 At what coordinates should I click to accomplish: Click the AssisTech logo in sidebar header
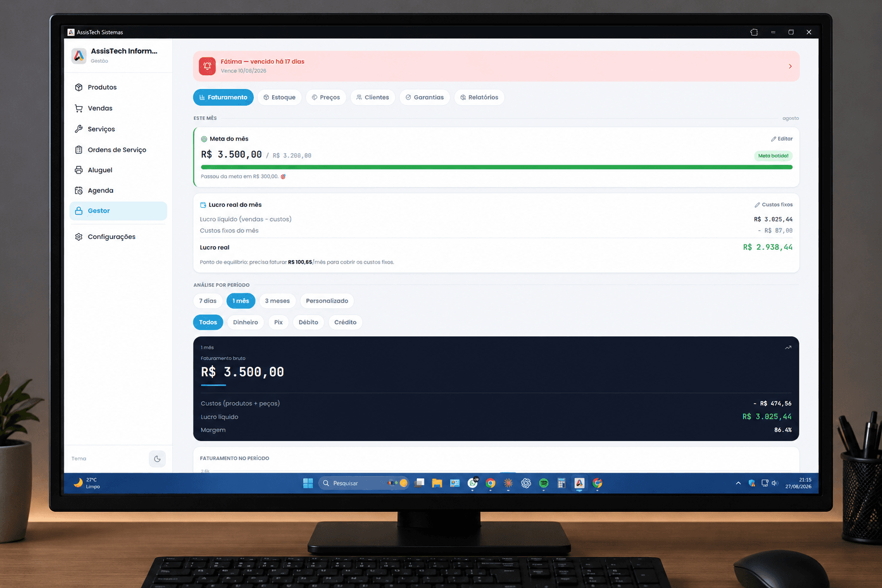pyautogui.click(x=79, y=56)
